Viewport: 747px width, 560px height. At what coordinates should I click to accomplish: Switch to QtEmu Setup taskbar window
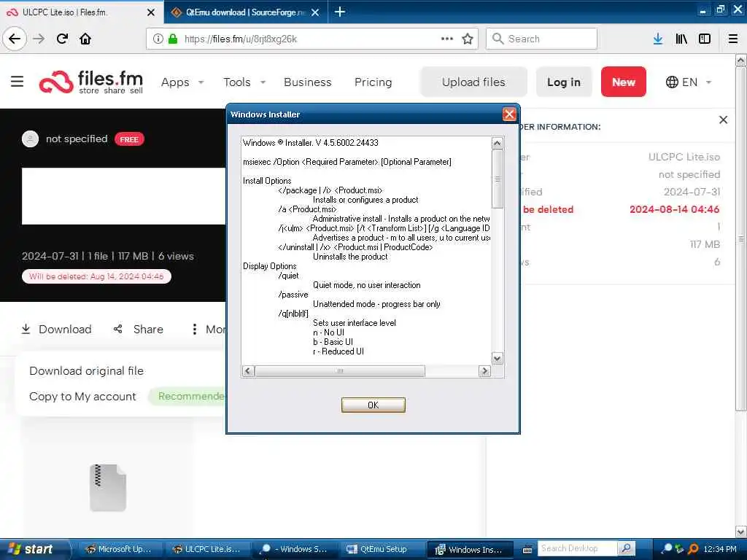[x=382, y=549]
